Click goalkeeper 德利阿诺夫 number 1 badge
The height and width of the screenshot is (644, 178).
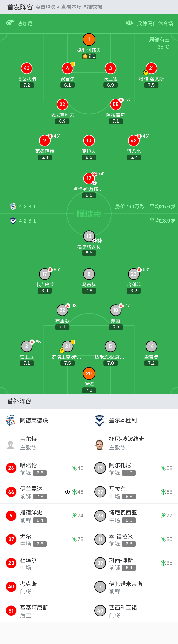(x=89, y=40)
